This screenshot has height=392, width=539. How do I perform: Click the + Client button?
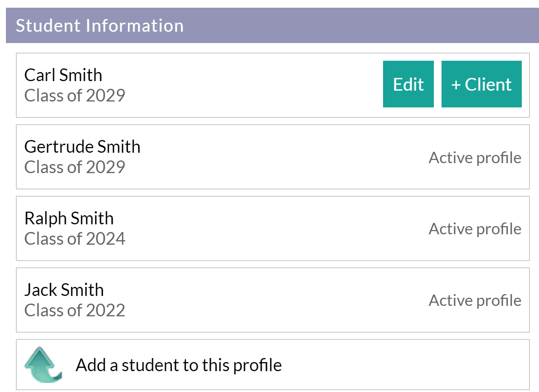point(481,84)
